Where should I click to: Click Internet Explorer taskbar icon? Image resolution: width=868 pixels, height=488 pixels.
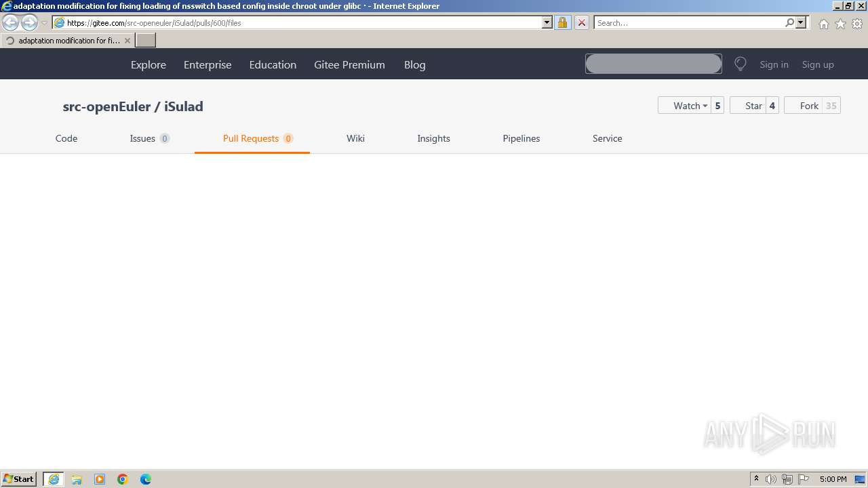(x=54, y=479)
